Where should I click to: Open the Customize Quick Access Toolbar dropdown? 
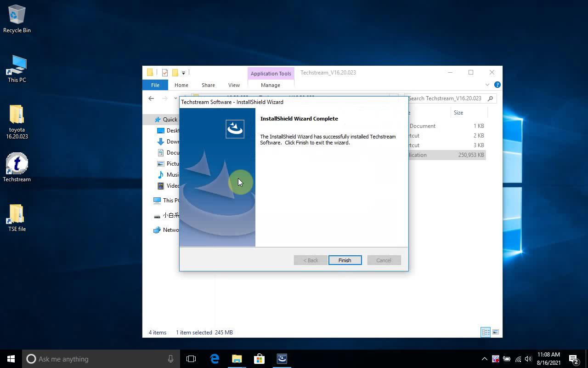click(183, 73)
